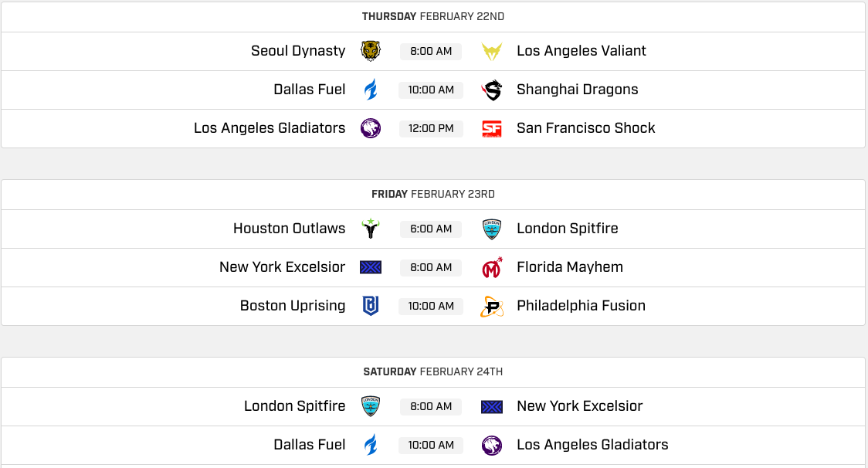This screenshot has width=868, height=468.
Task: Click Thursday's Los Angeles Gladiators lion logo
Action: 371,128
